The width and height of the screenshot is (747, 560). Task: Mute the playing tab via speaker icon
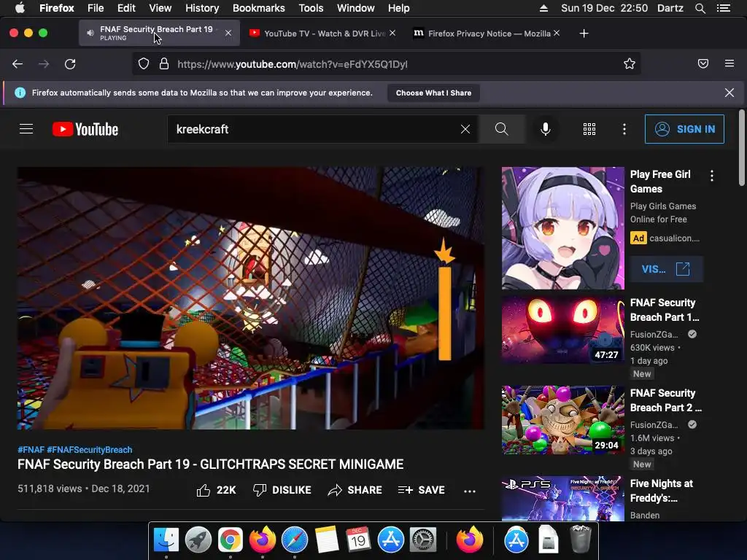point(90,33)
